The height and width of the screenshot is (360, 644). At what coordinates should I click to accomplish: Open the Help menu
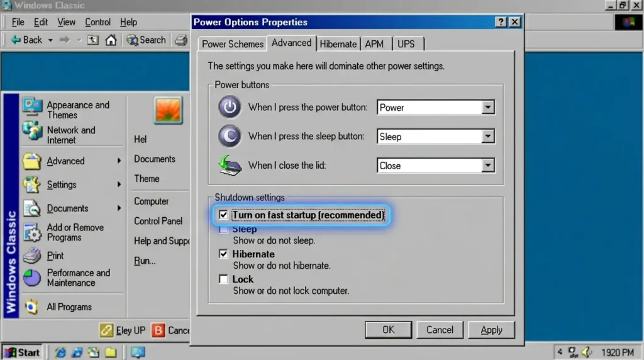[128, 22]
